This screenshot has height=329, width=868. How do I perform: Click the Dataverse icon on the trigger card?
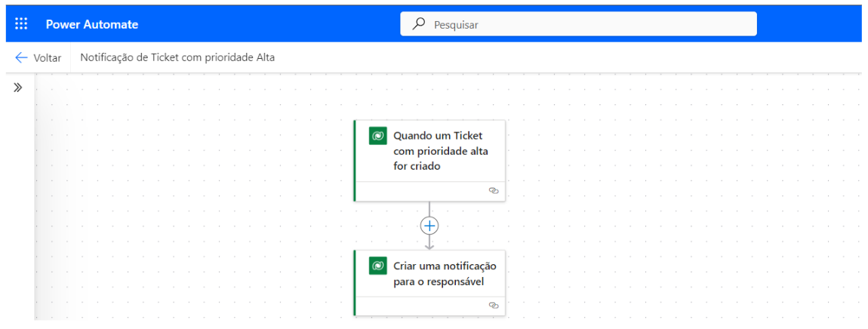point(377,136)
